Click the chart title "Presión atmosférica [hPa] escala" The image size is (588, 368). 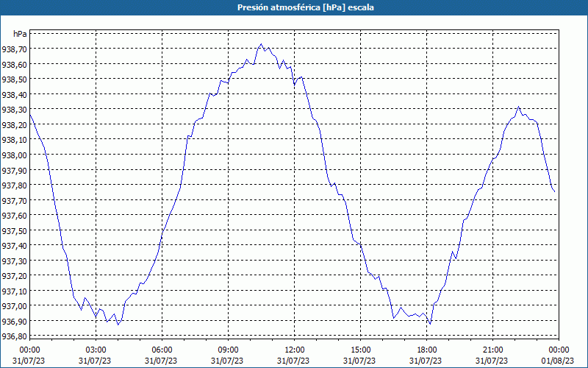(x=305, y=7)
